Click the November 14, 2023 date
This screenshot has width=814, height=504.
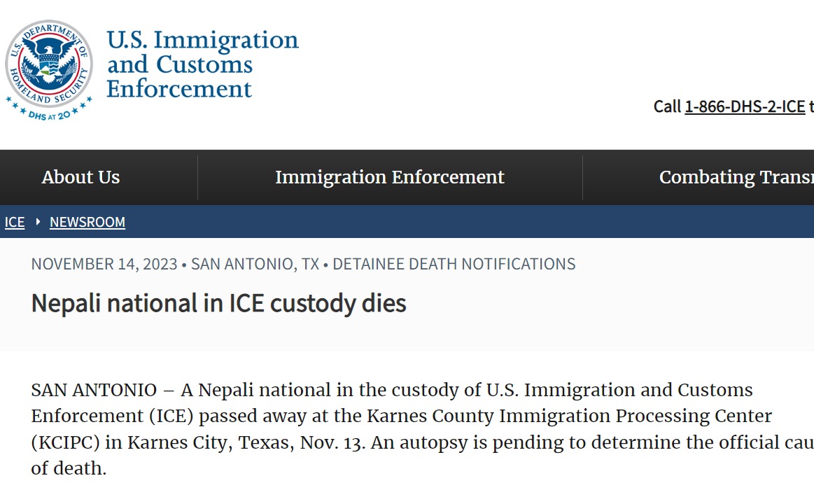(x=104, y=264)
